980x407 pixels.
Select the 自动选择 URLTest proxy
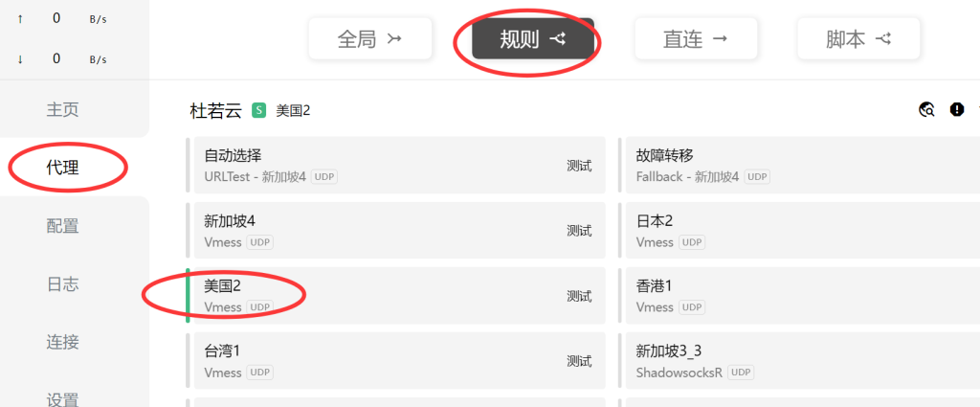tap(395, 165)
